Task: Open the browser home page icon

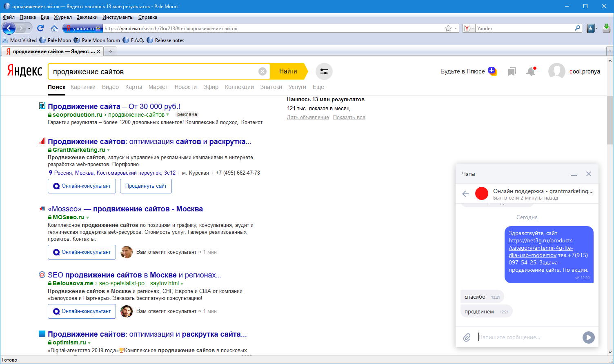Action: 54,28
